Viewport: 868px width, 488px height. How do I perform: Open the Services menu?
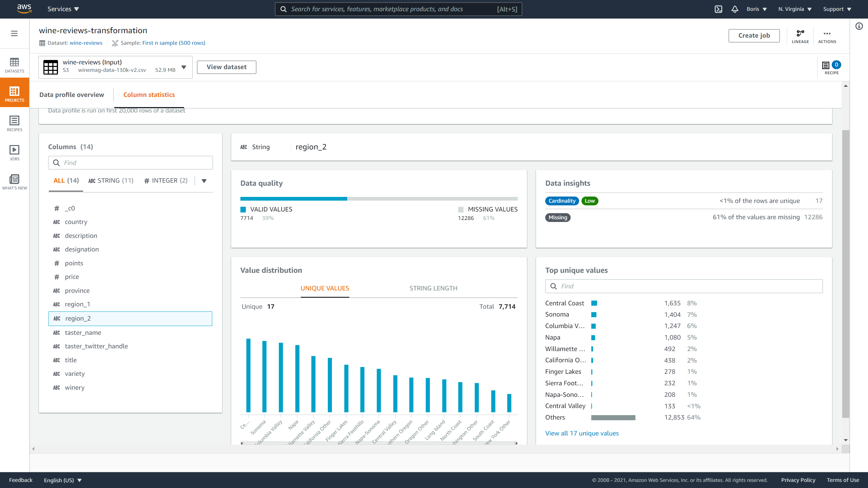pos(63,9)
